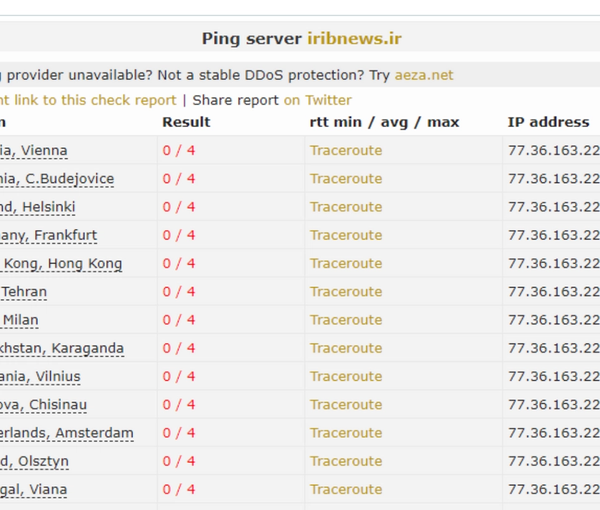Click the IP address column header
Image resolution: width=600 pixels, height=510 pixels.
(548, 122)
